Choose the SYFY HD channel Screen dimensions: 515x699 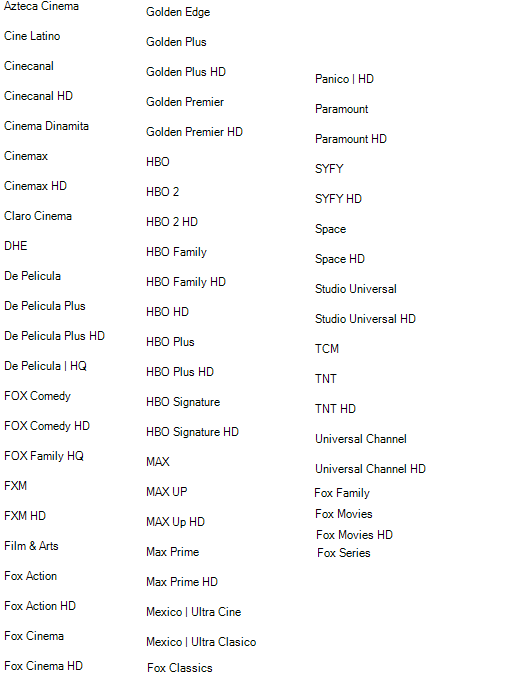(338, 199)
